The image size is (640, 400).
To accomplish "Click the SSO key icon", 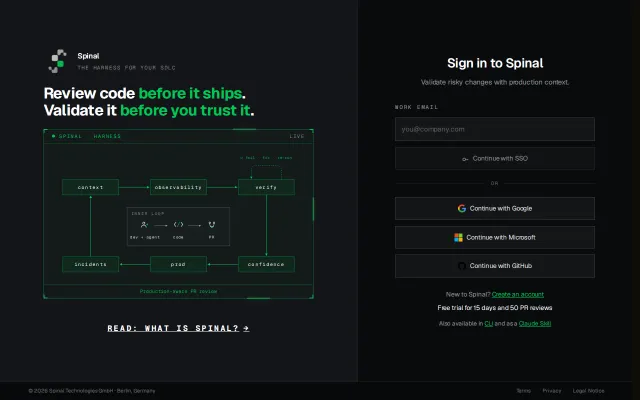I will pyautogui.click(x=465, y=159).
